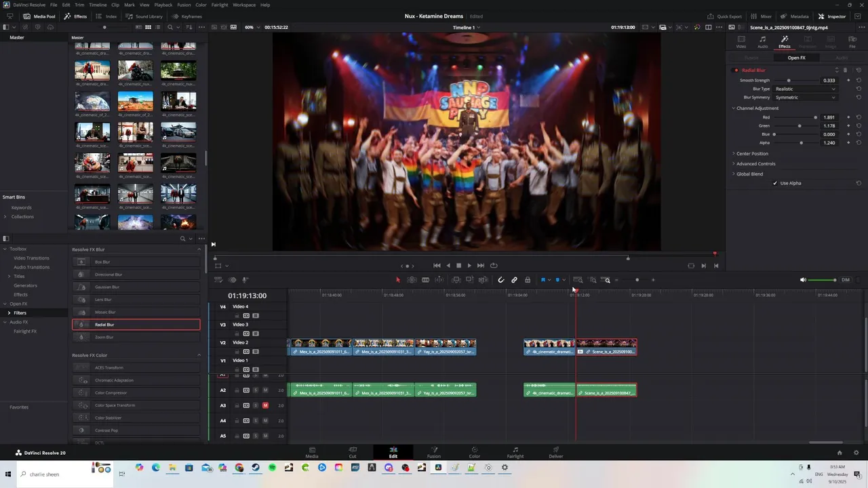This screenshot has height=488, width=868.
Task: Open the Project Manager home icon
Action: pyautogui.click(x=840, y=453)
